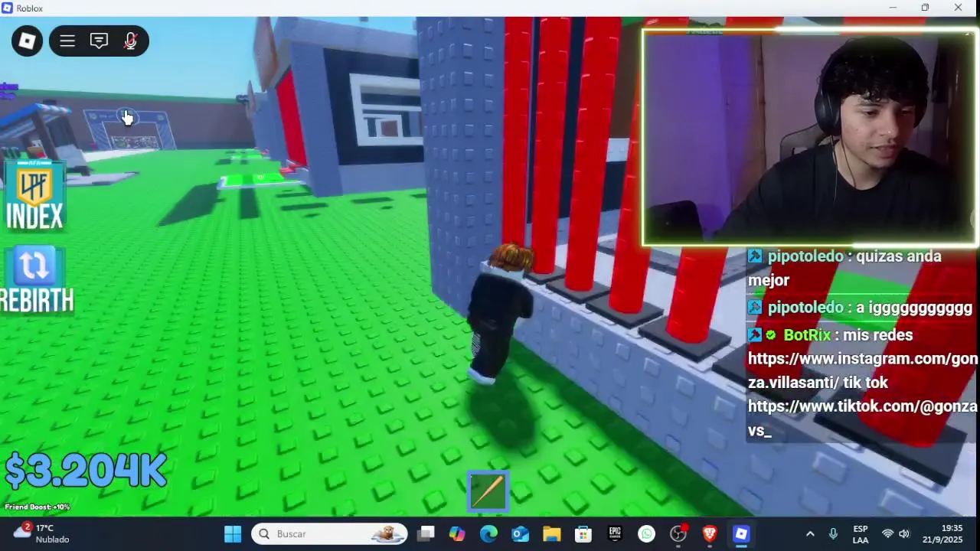Launch Copilot from the taskbar
Screen dimensions: 980x551
tap(457, 533)
